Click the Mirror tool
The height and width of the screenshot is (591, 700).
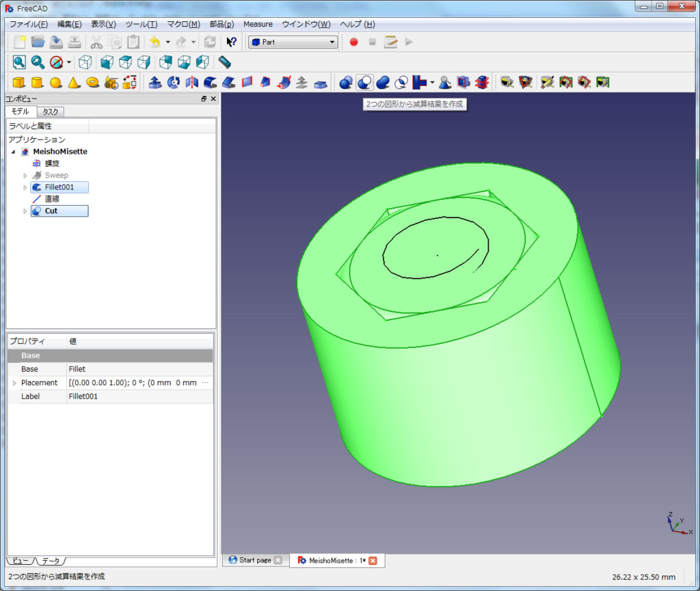[x=192, y=82]
